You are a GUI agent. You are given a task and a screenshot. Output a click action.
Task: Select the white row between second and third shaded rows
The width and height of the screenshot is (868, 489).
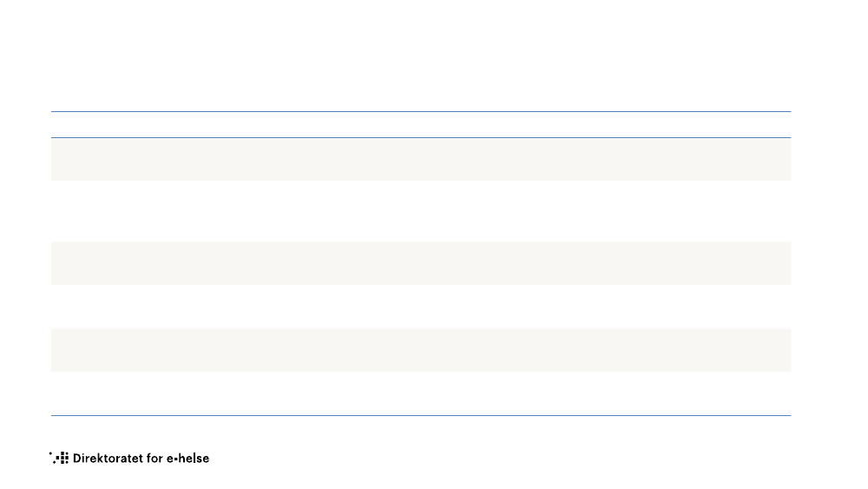(421, 307)
